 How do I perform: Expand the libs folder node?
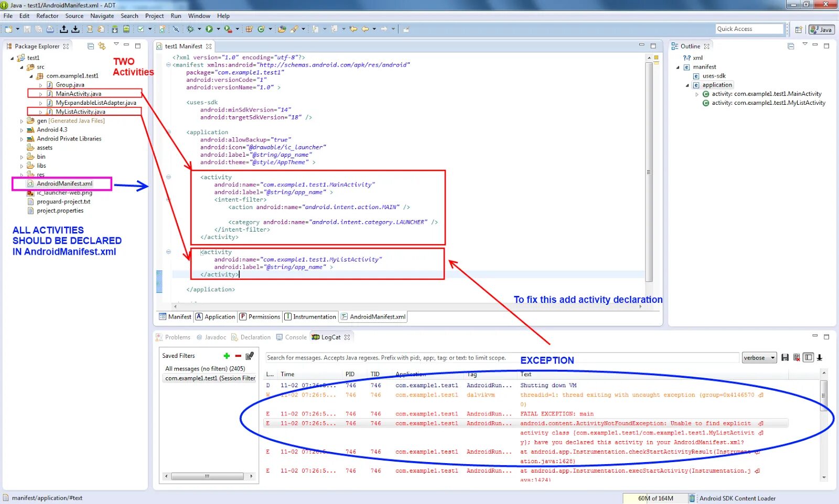(x=22, y=166)
